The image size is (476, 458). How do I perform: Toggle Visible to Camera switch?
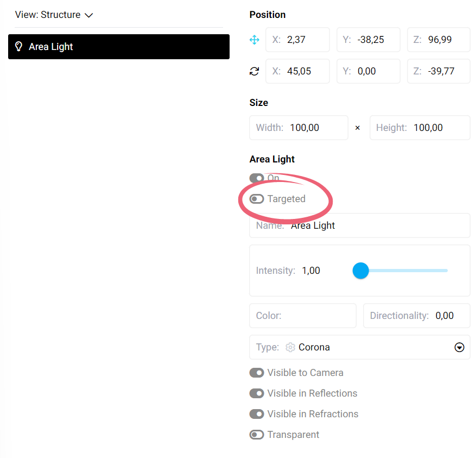pyautogui.click(x=257, y=373)
